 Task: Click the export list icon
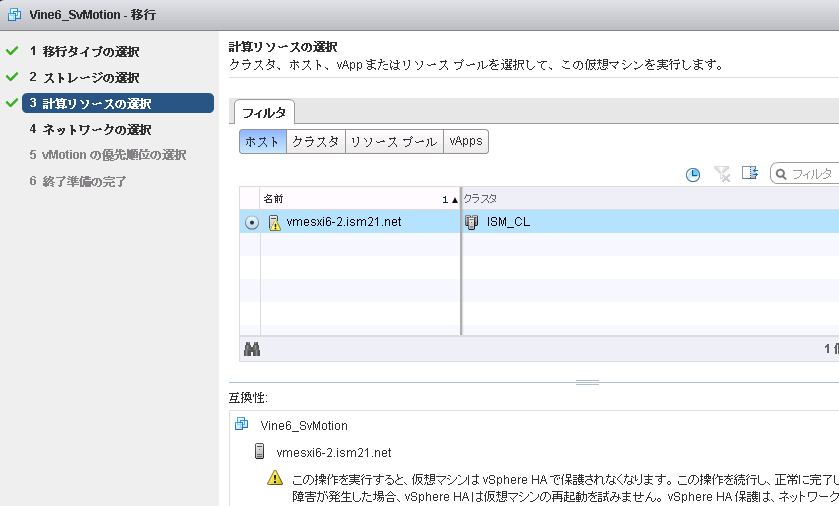[x=750, y=174]
